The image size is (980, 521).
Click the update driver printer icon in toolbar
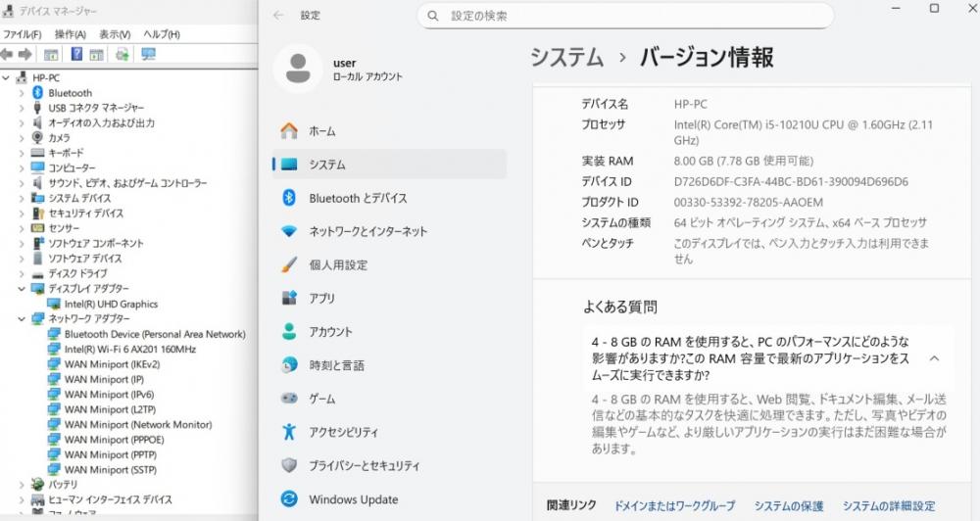(122, 55)
